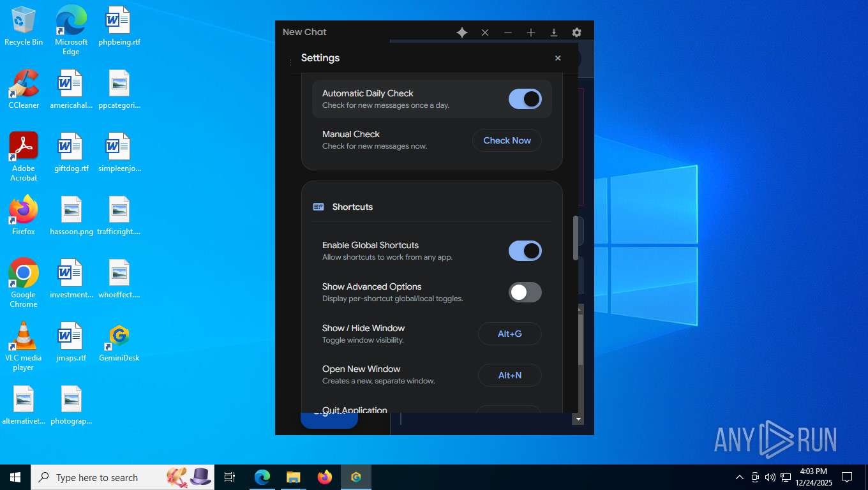Show hidden system tray icons
The height and width of the screenshot is (490, 868).
(740, 477)
